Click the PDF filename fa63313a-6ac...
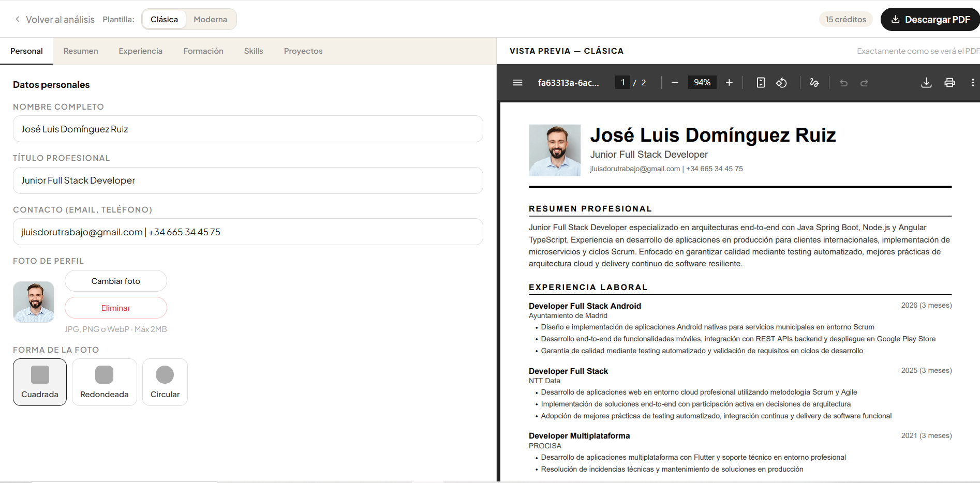Viewport: 980px width, 483px height. click(x=569, y=83)
